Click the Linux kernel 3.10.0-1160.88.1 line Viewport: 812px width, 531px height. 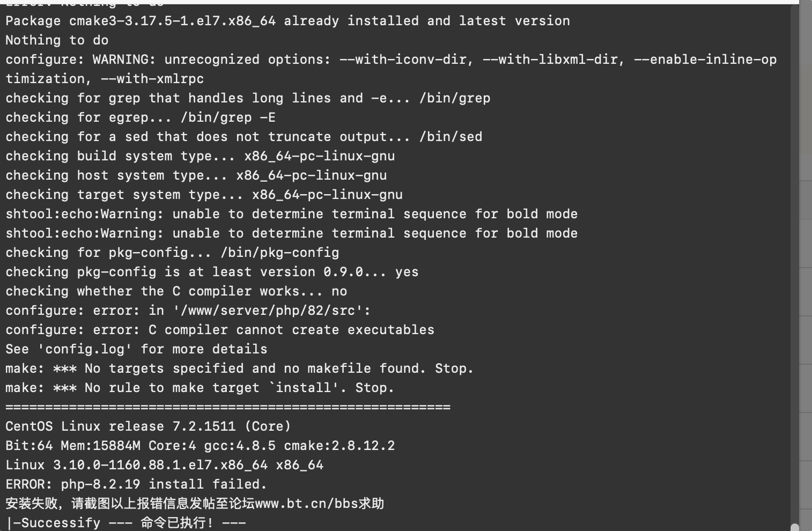point(164,465)
